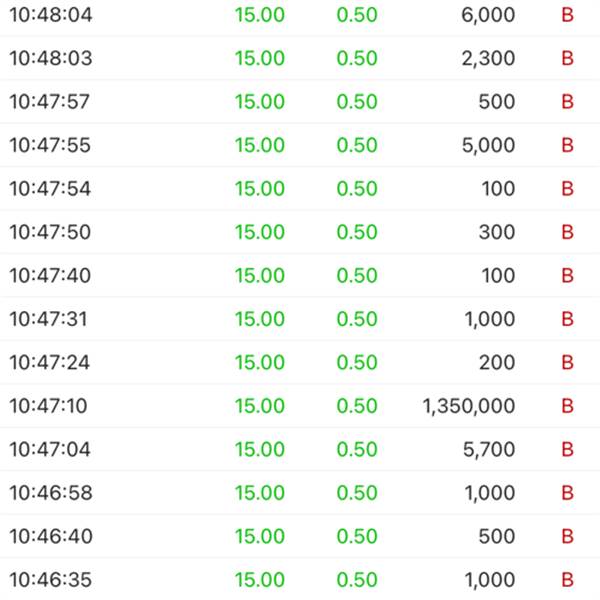Click the 0.50 change at 10:48:04
Screen dimensions: 600x600
tap(357, 15)
